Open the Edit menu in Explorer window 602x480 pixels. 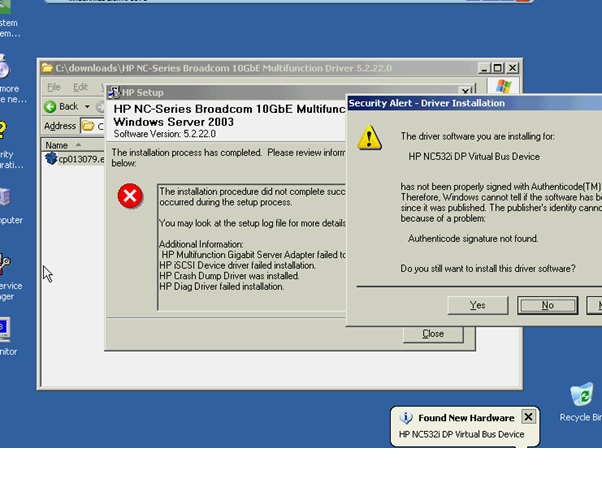tap(80, 87)
